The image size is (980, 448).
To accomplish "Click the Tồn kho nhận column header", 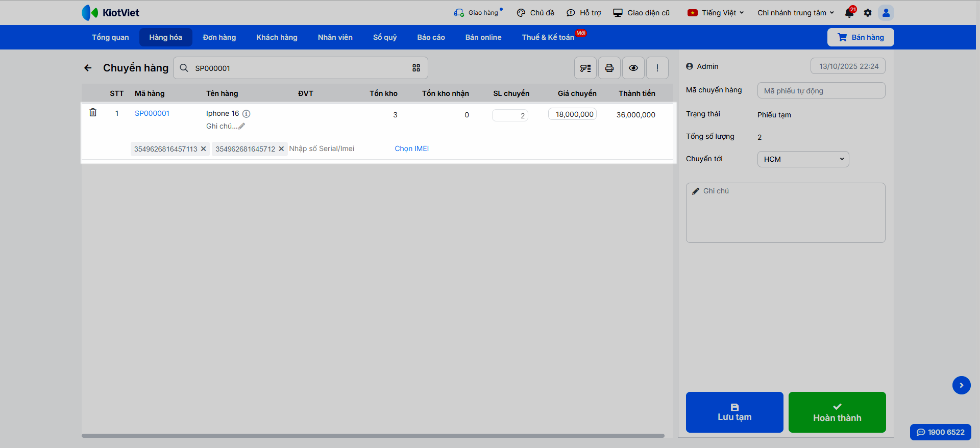I will click(446, 93).
